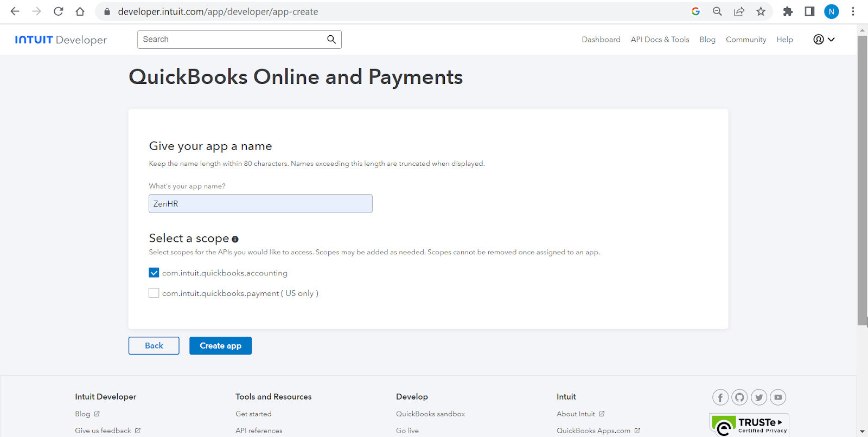Open the YouTube social icon
This screenshot has height=437, width=868.
pyautogui.click(x=778, y=397)
